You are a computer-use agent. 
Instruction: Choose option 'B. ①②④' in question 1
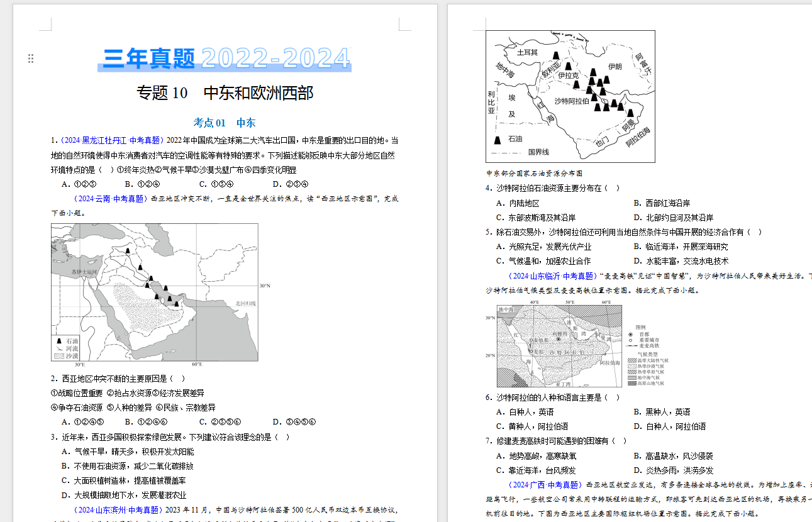(x=142, y=184)
